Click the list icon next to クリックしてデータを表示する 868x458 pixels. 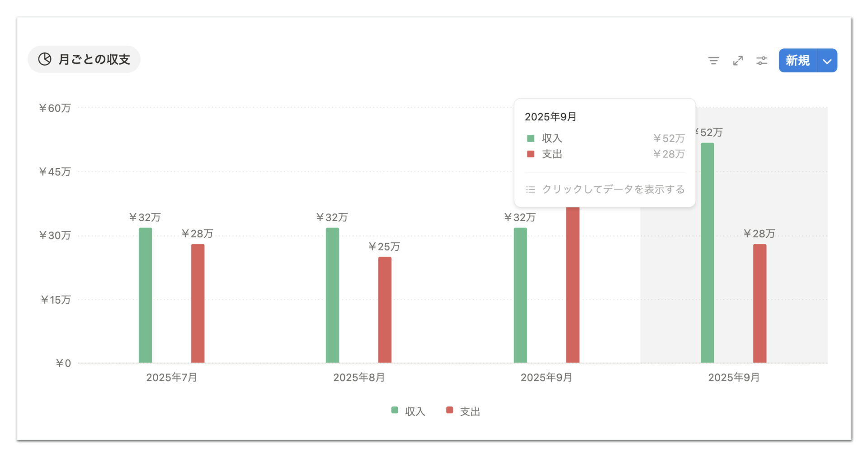[531, 189]
